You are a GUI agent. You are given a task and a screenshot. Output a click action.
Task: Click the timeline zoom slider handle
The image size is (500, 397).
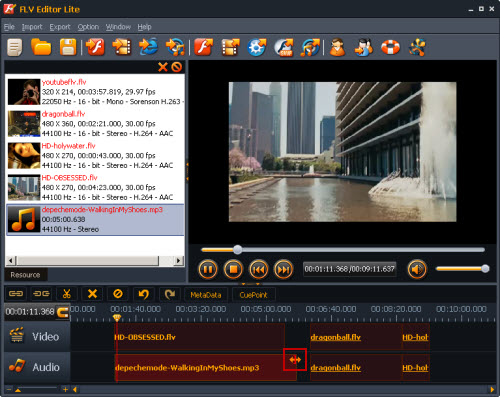pos(18,390)
